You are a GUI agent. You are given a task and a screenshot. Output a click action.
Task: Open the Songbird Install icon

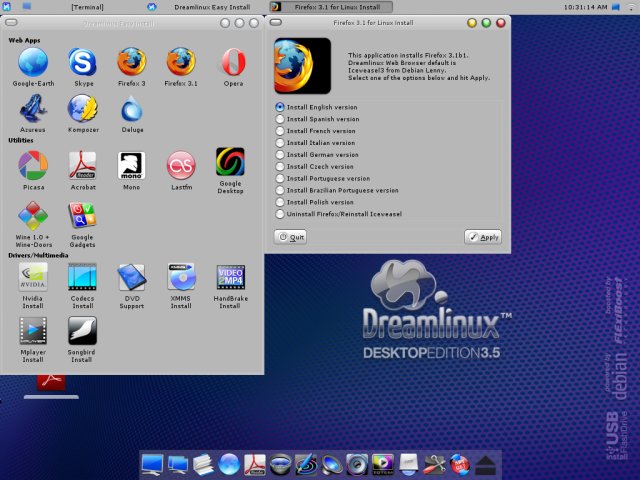(82, 331)
